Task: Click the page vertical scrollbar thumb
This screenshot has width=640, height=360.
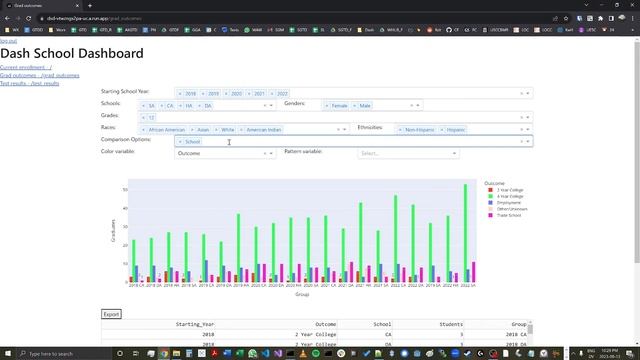Action: [637, 151]
